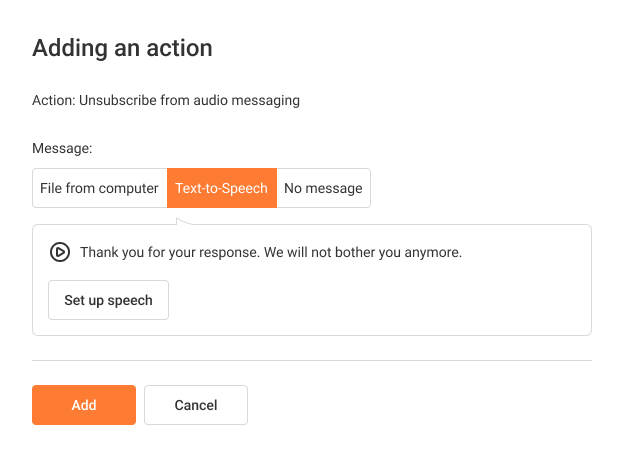The height and width of the screenshot is (457, 624).
Task: Click the divider line above Add button
Action: (x=312, y=361)
